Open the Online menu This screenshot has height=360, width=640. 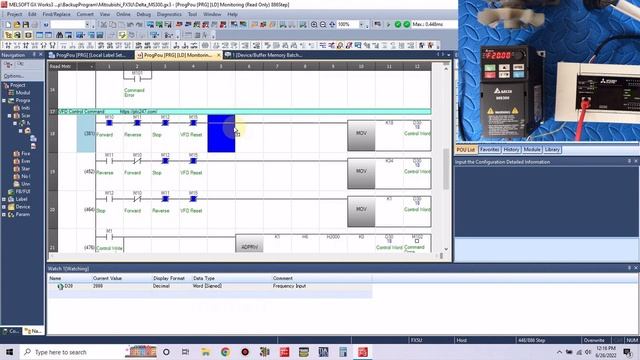point(123,14)
